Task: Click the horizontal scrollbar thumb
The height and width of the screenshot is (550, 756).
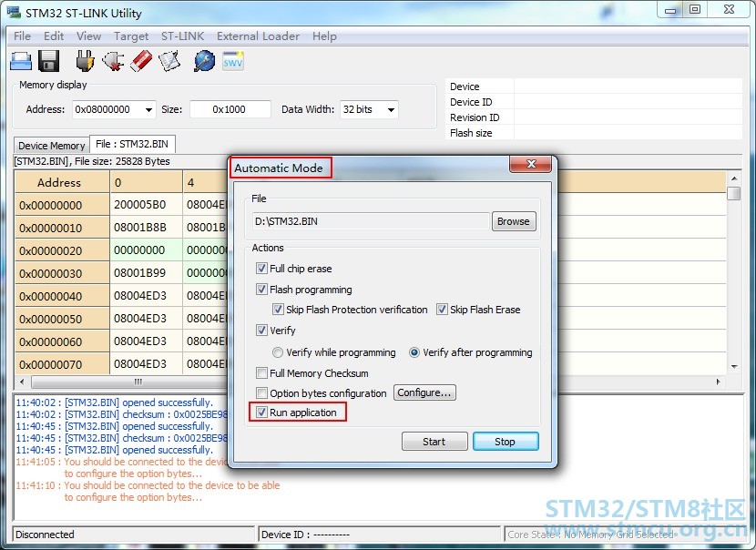Action: (x=138, y=382)
